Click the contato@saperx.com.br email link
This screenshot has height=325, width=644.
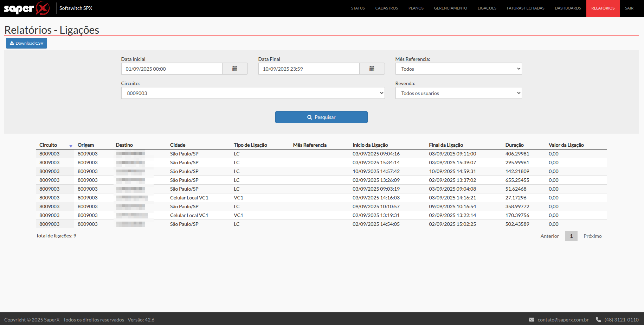(x=563, y=320)
